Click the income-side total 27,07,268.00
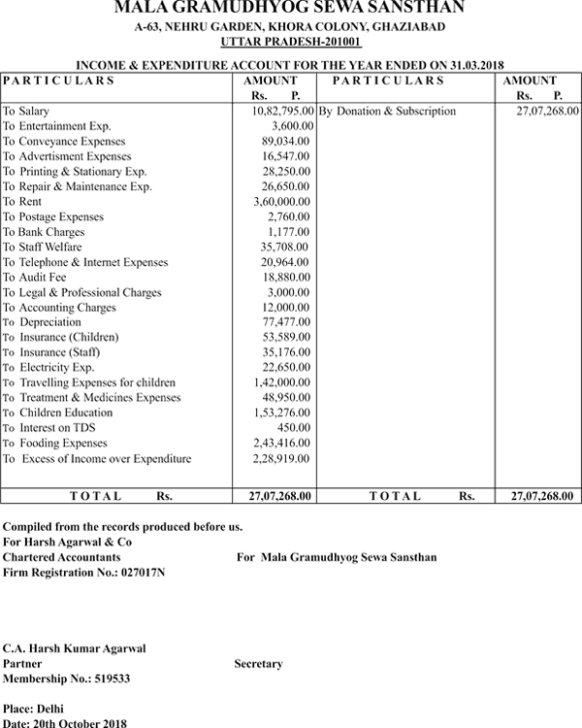Image resolution: width=582 pixels, height=728 pixels. click(x=542, y=496)
